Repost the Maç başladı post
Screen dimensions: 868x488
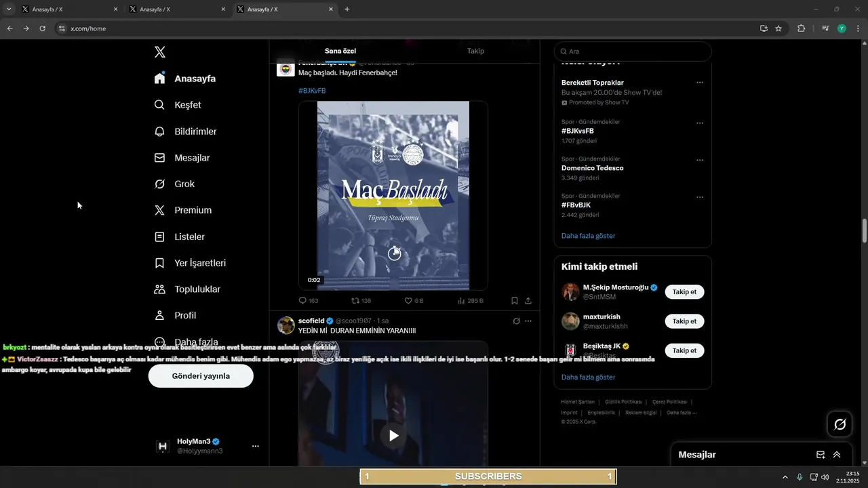(361, 301)
